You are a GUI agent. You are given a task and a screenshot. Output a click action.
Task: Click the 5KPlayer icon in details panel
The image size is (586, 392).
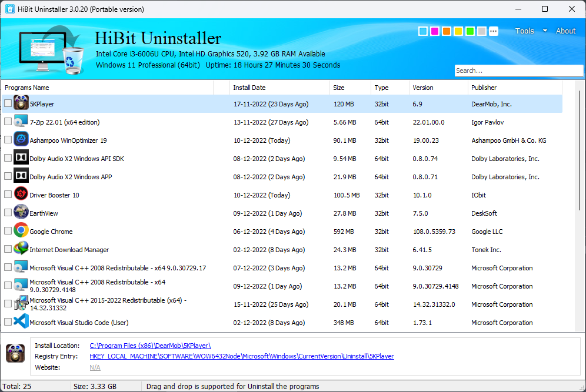click(15, 354)
